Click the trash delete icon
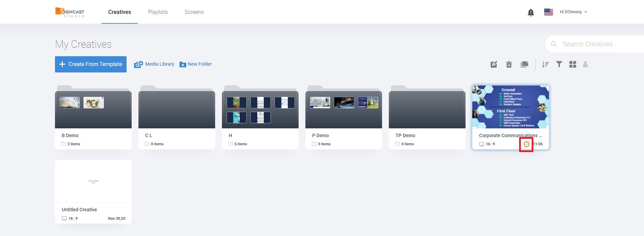The width and height of the screenshot is (644, 236). (x=509, y=64)
